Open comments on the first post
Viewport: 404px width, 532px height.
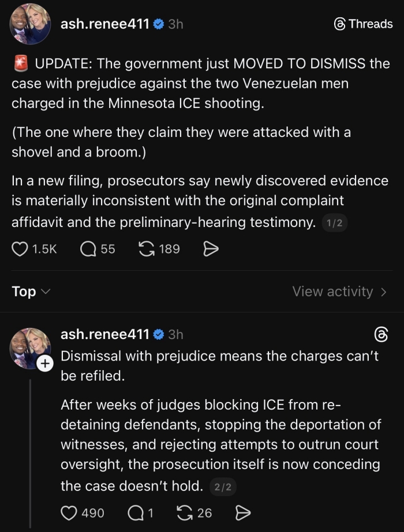[88, 249]
